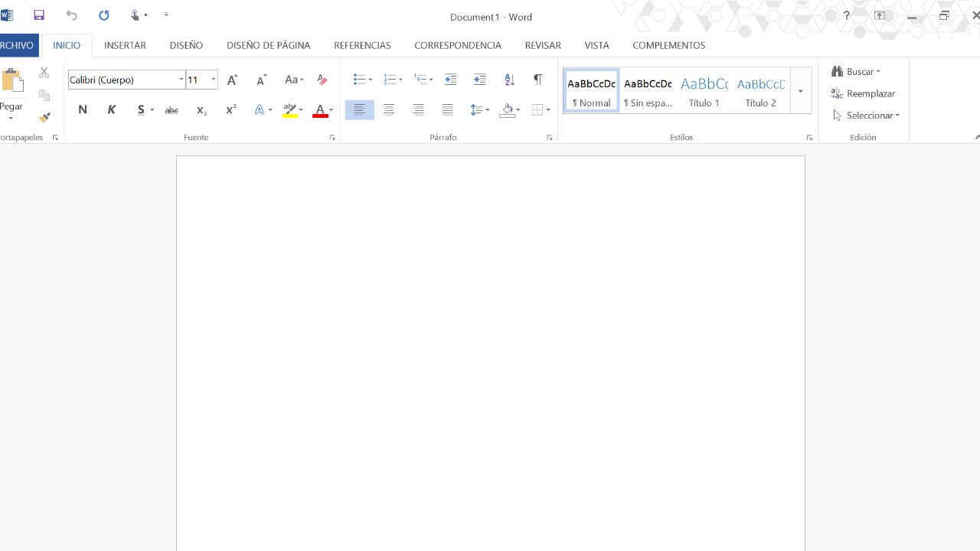The height and width of the screenshot is (551, 980).
Task: Apply yellow text highlight color
Action: 289,109
